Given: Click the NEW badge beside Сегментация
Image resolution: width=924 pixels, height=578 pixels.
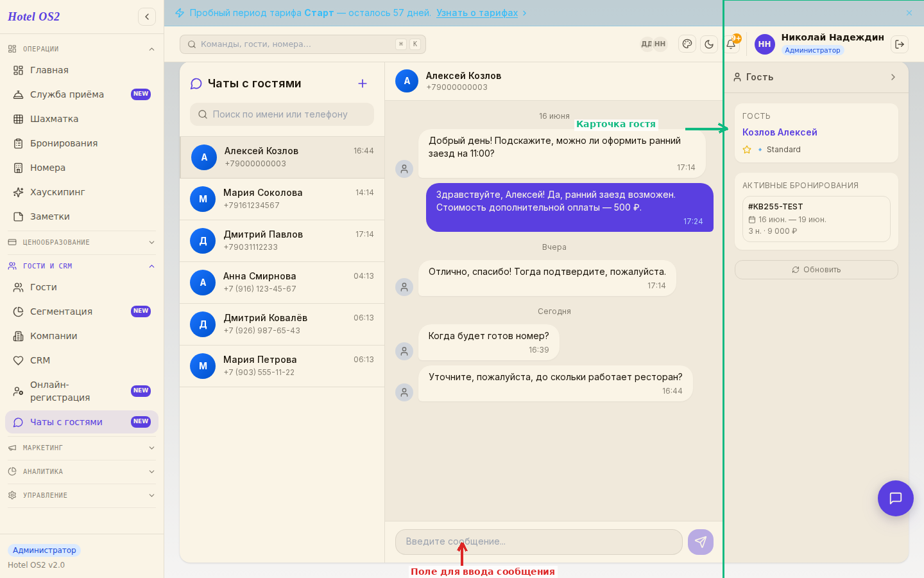Looking at the screenshot, I should (141, 311).
